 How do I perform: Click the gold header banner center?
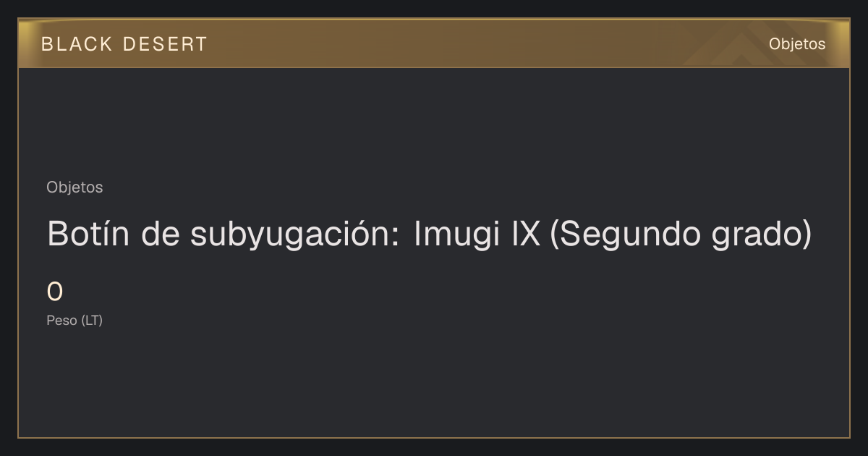pos(434,43)
